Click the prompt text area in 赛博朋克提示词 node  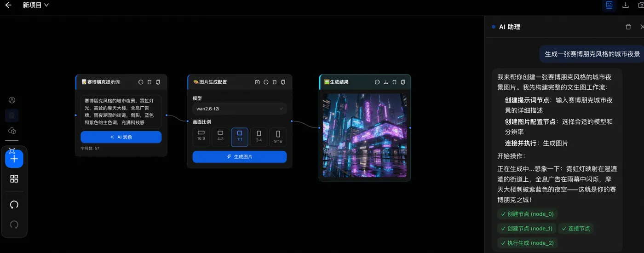coord(121,111)
